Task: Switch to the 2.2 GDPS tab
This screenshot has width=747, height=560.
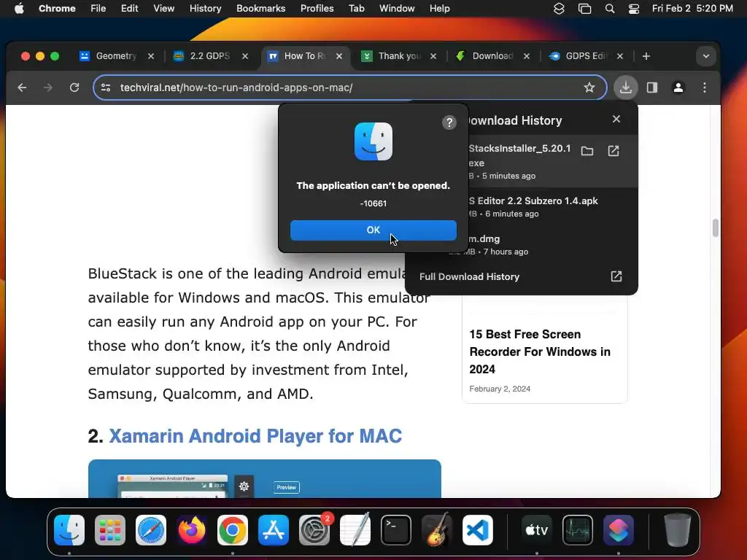Action: (x=209, y=56)
